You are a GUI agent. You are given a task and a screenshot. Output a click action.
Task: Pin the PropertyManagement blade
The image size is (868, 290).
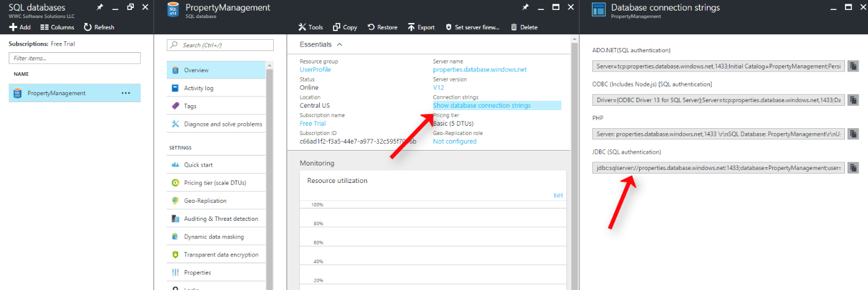coord(526,7)
